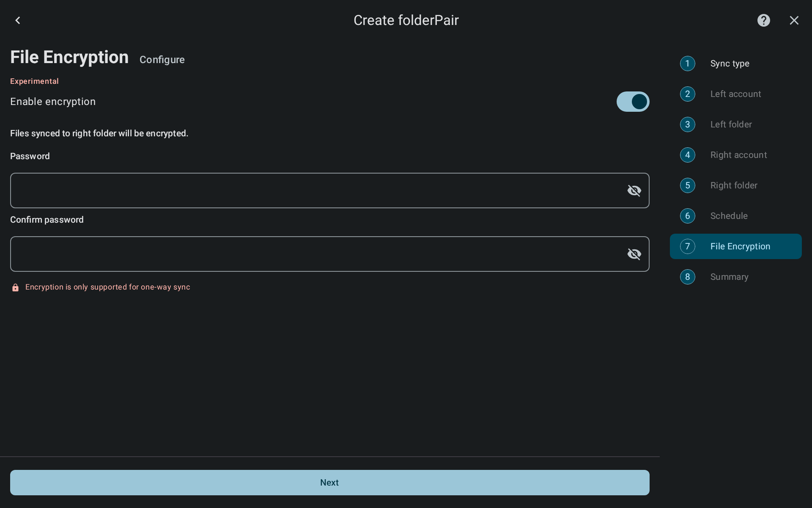Click the number 6 step circle
This screenshot has height=508, width=812.
pos(688,216)
